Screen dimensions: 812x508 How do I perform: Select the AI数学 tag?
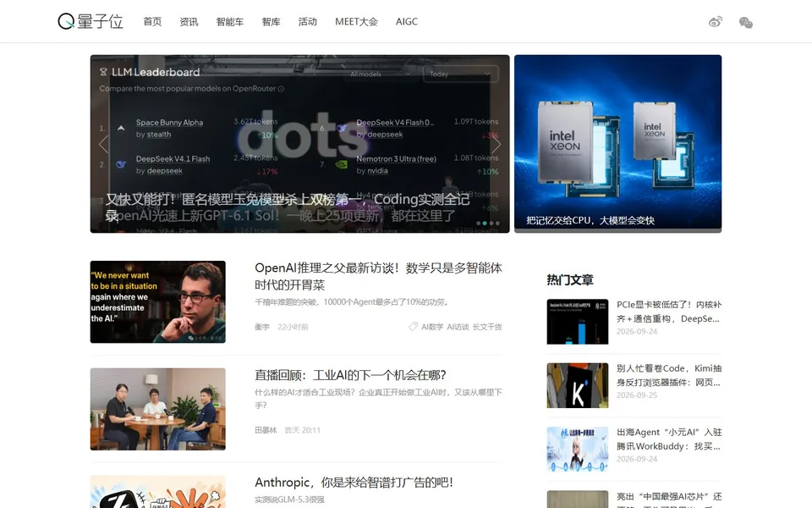click(x=432, y=327)
